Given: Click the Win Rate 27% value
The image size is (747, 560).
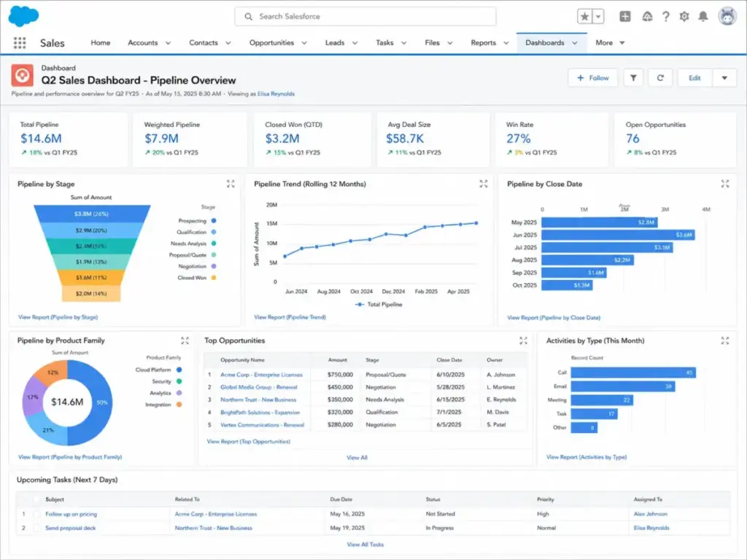Looking at the screenshot, I should pos(519,139).
